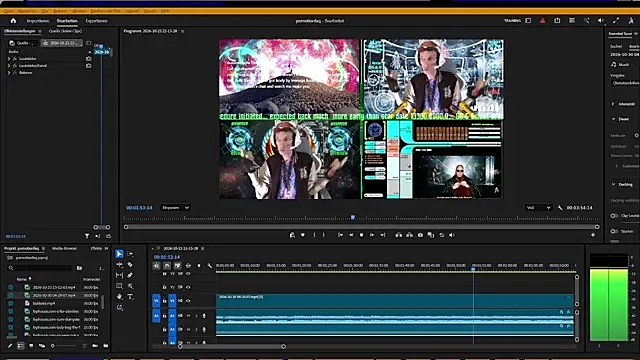Step back one frame
640x360 pixels.
coord(351,235)
